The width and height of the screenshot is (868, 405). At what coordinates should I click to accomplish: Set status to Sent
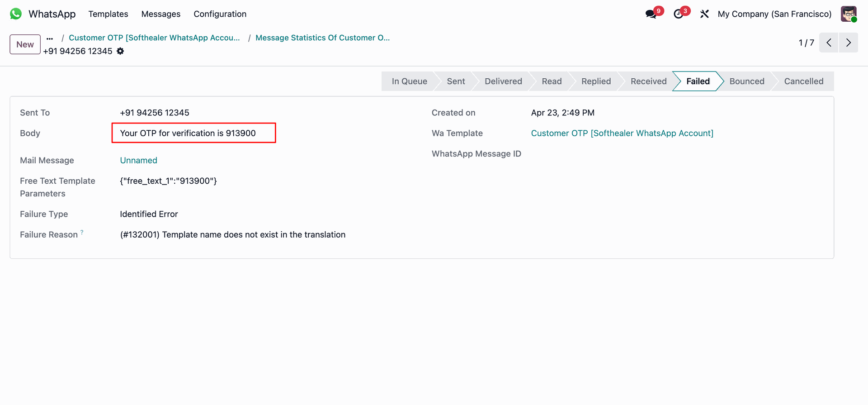click(x=456, y=81)
